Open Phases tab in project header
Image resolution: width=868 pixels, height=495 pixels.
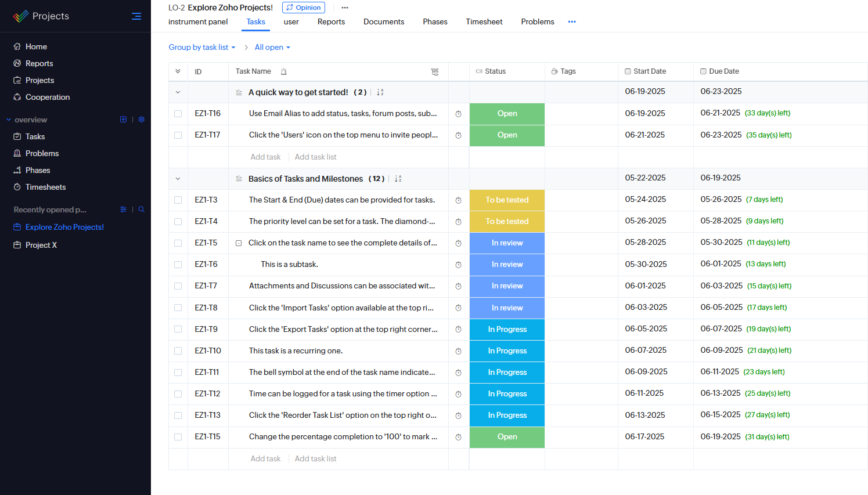tap(435, 21)
